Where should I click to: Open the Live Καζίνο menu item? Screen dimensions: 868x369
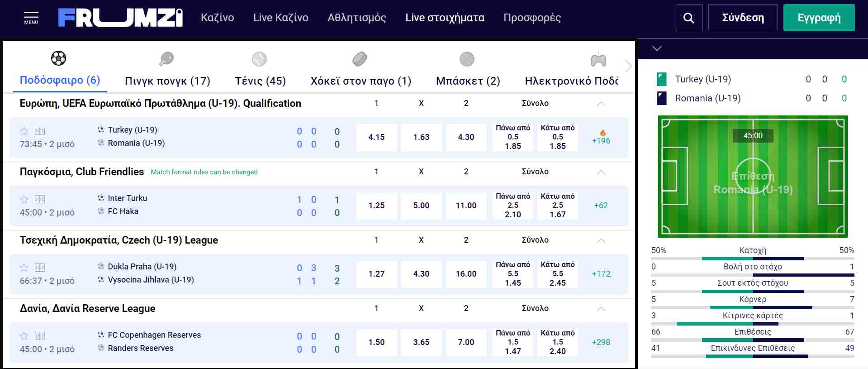281,18
